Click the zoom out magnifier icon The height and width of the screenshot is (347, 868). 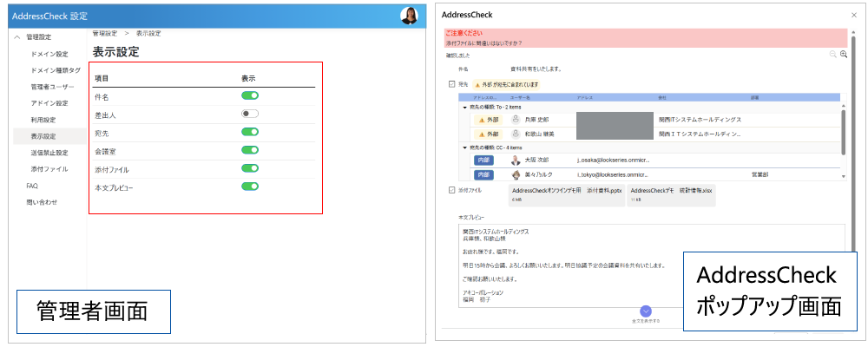pyautogui.click(x=833, y=55)
